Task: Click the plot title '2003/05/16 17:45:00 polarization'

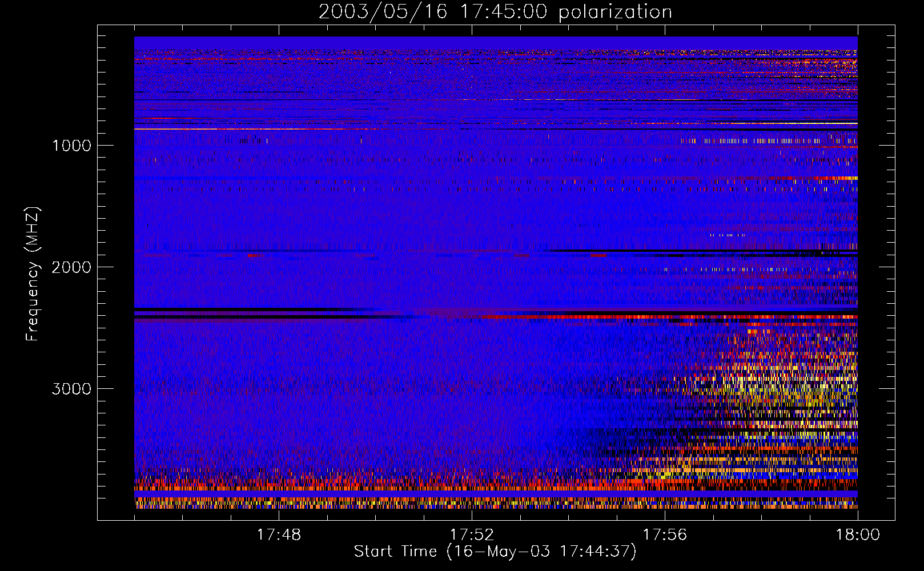Action: [x=495, y=12]
